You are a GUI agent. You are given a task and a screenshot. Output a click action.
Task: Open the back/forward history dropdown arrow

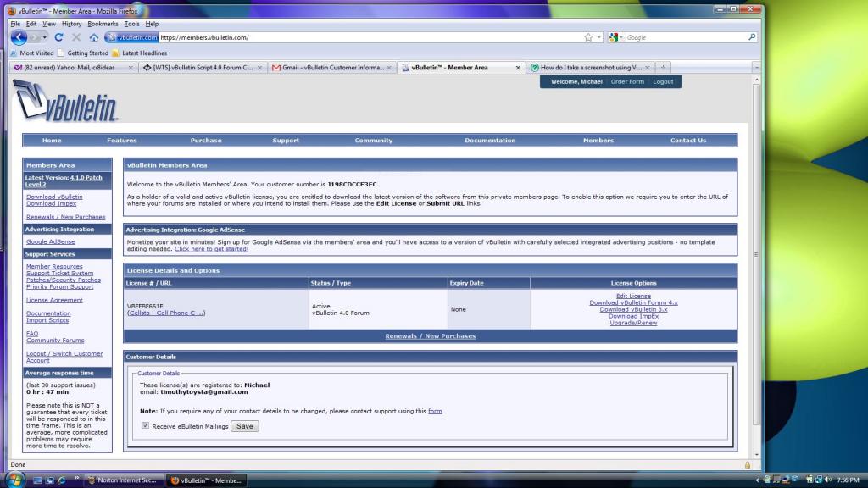pos(45,37)
